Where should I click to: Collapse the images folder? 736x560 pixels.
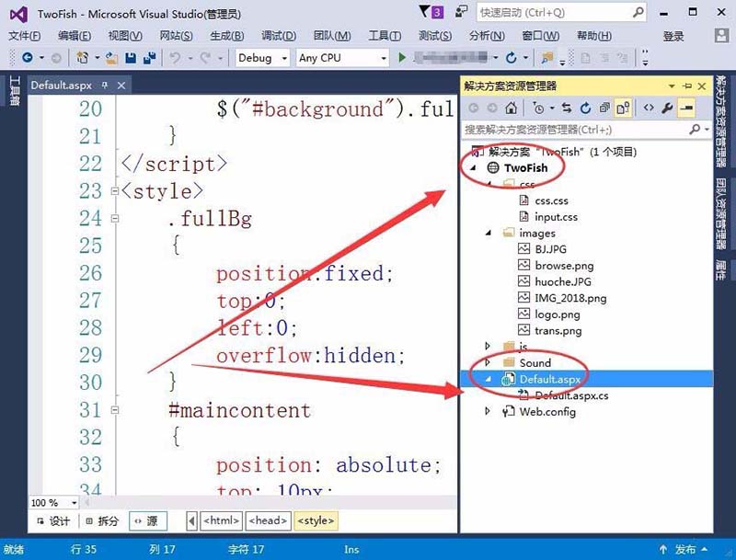pyautogui.click(x=489, y=233)
